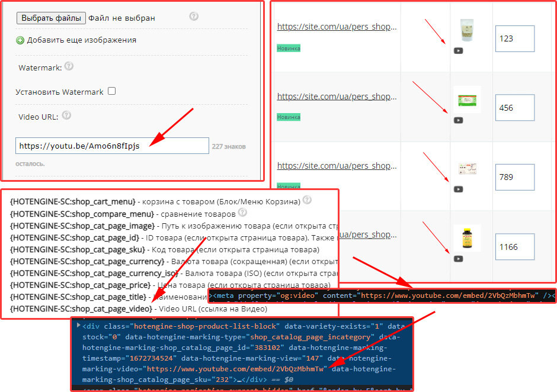Click the input field containing 1166
The width and height of the screenshot is (557, 392).
[x=514, y=247]
